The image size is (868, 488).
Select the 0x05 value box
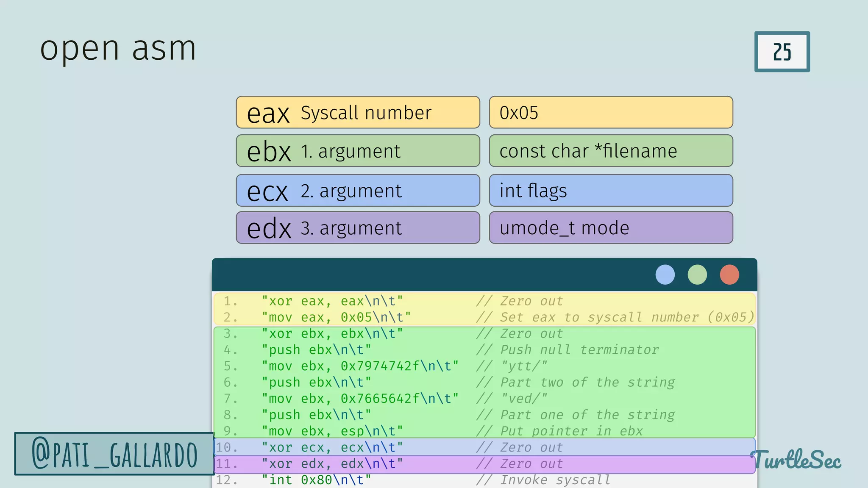click(611, 113)
